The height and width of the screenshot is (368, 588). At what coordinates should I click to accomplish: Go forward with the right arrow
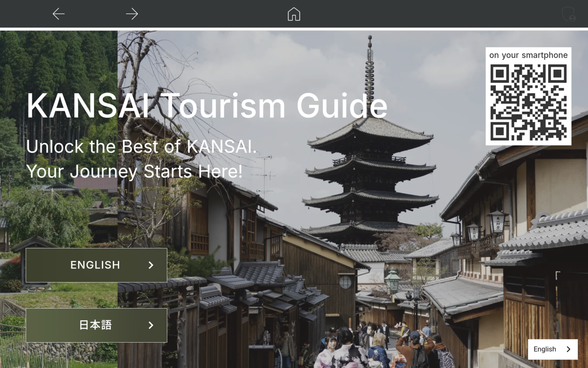pyautogui.click(x=132, y=14)
